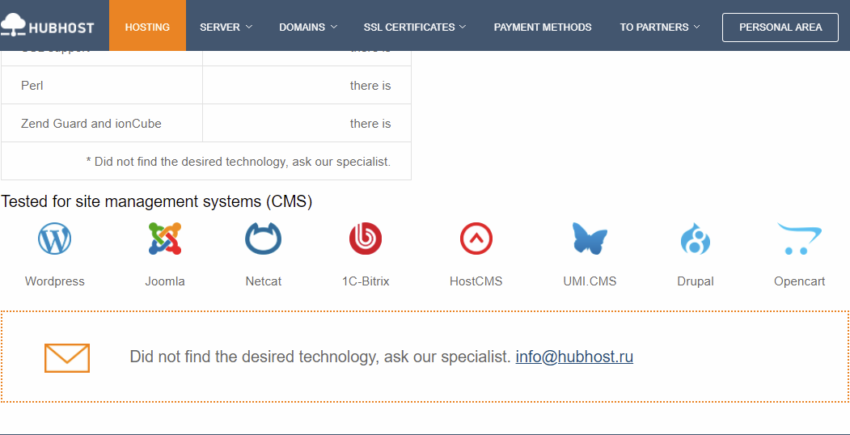Viewport: 850px width, 435px height.
Task: Click the Joomla logo icon
Action: tap(165, 239)
